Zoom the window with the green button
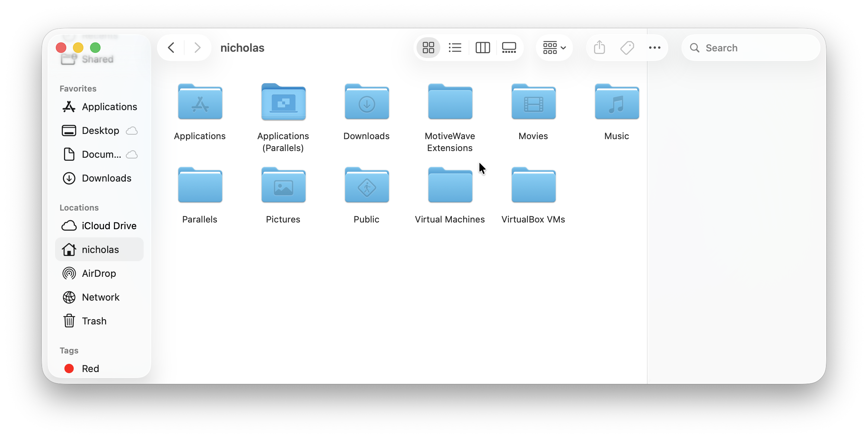 tap(95, 48)
